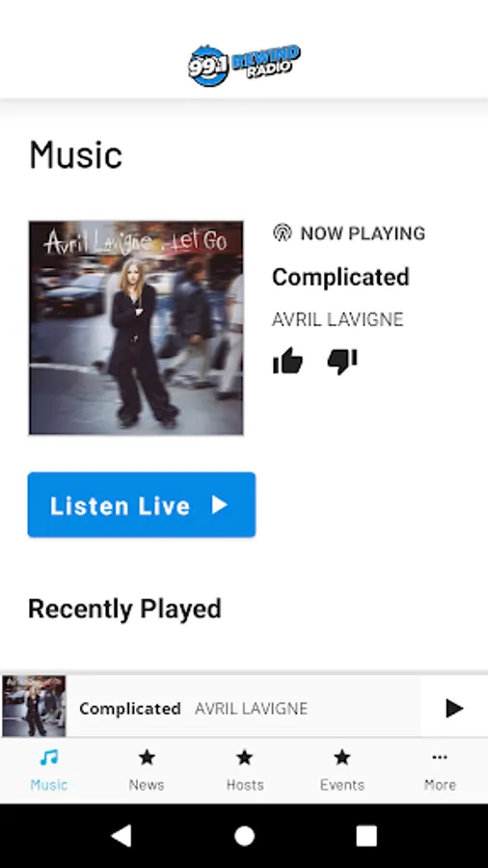Tap the star icon above Hosts
The height and width of the screenshot is (868, 488).
coord(245,757)
